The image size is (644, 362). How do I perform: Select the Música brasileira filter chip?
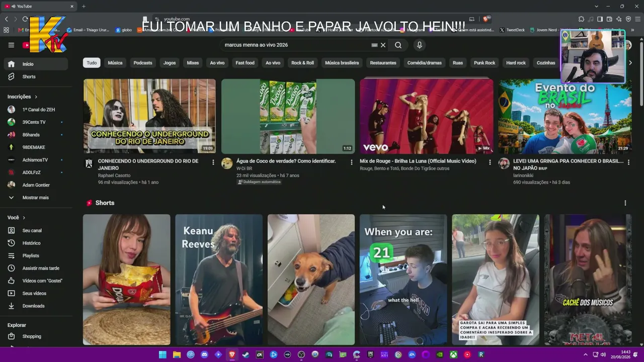tap(342, 63)
